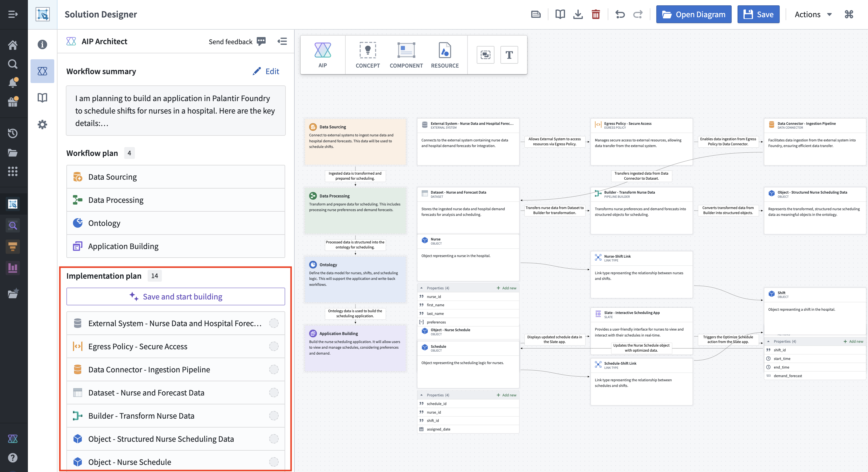Toggle status circle for External System item
This screenshot has width=868, height=472.
point(274,323)
